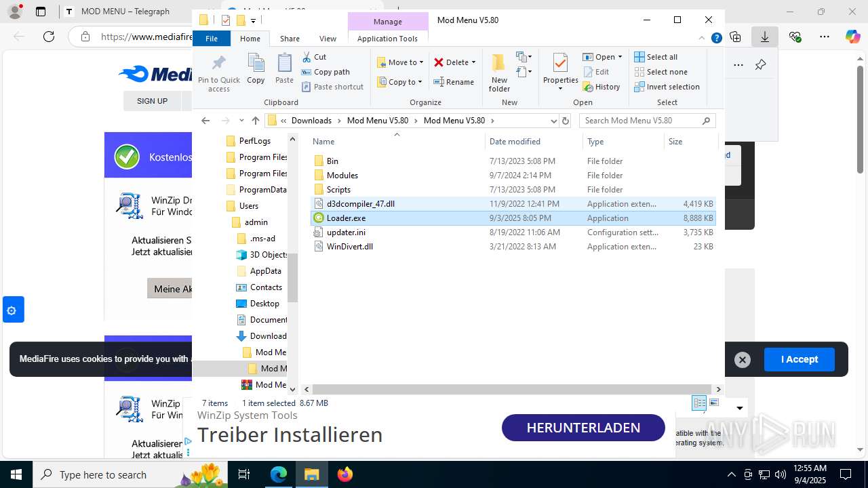The width and height of the screenshot is (868, 488).
Task: Select WinDivert.dll file
Action: (x=513, y=247)
